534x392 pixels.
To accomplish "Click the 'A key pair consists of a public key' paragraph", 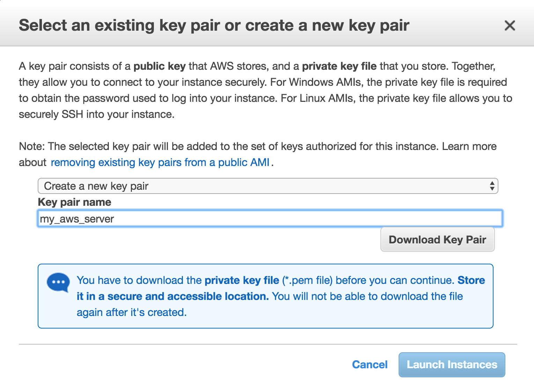I will [265, 90].
